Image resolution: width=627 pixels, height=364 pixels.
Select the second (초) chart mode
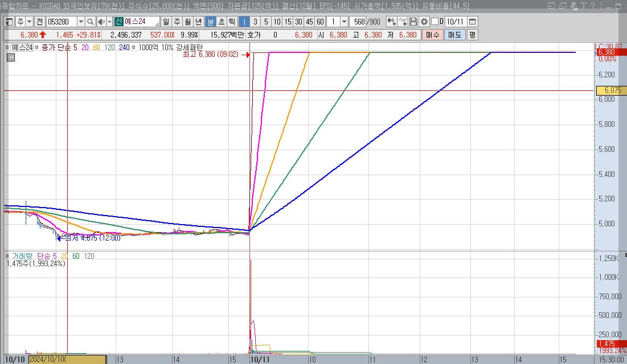point(221,22)
